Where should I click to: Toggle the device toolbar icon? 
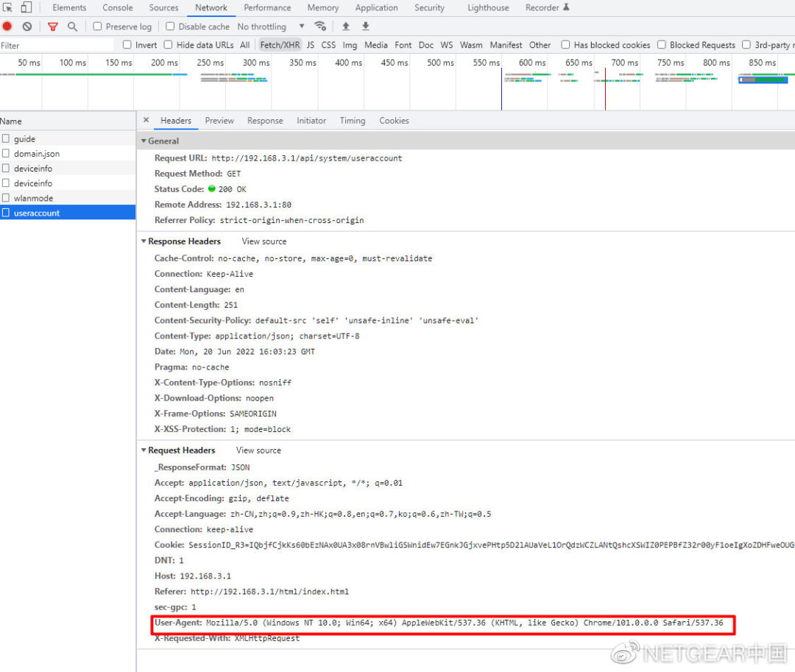26,7
